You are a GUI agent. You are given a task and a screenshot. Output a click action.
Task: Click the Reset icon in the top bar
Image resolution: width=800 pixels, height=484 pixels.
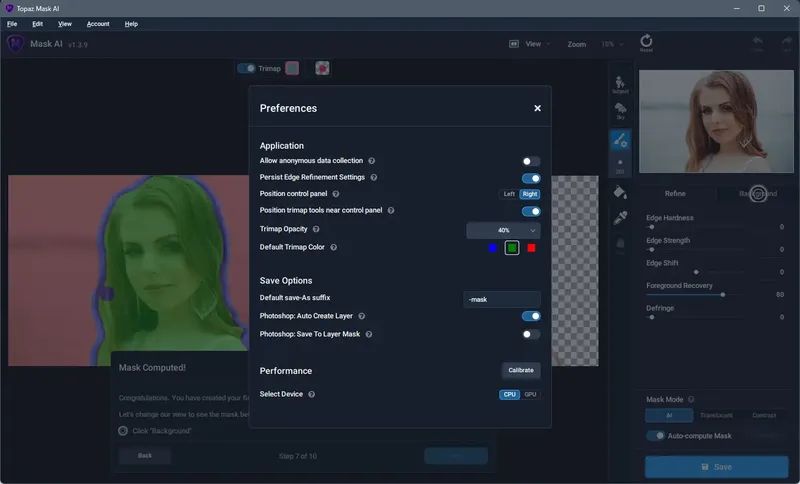point(646,41)
